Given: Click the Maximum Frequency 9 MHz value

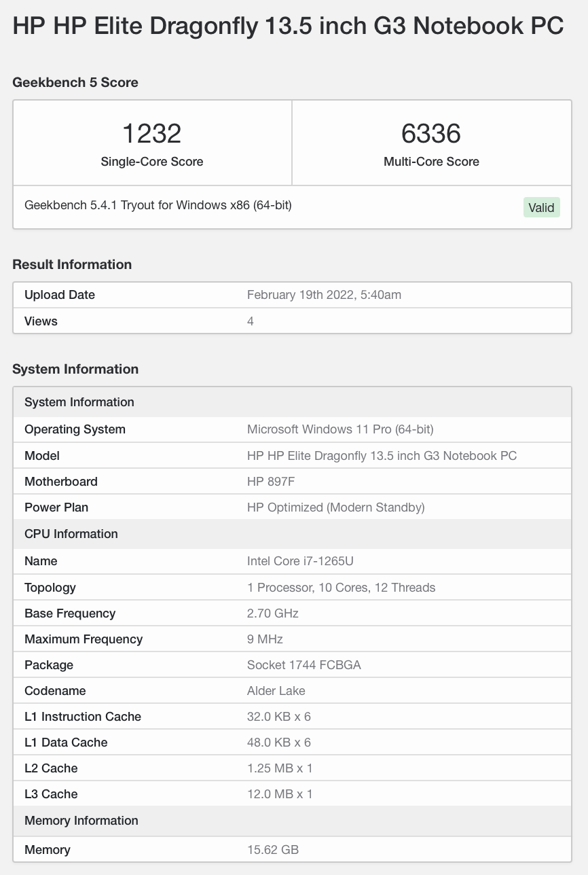Looking at the screenshot, I should [x=265, y=639].
